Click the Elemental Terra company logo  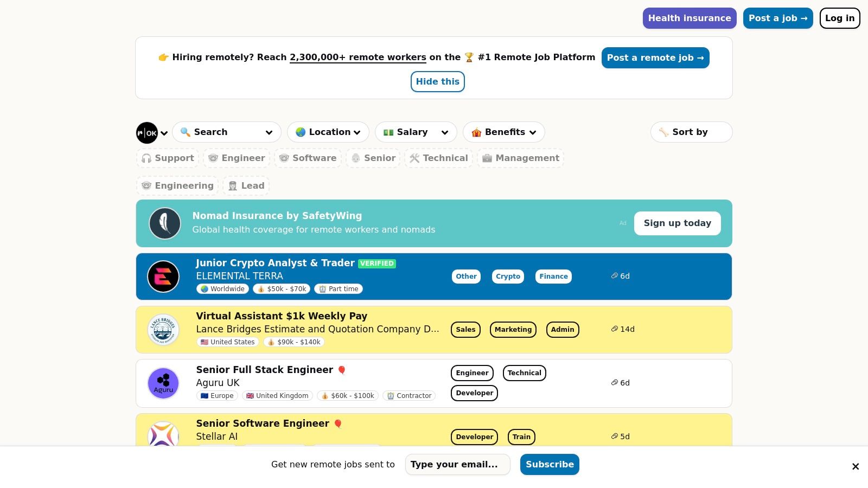pos(163,277)
